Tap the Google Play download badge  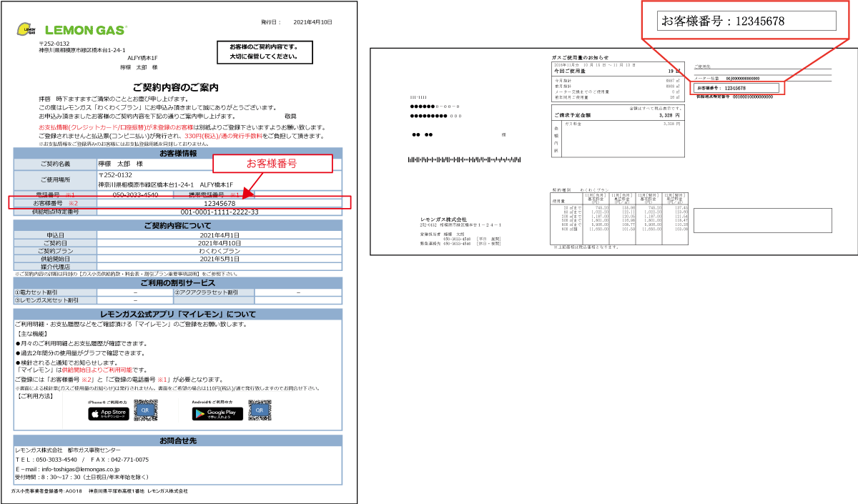pos(217,412)
